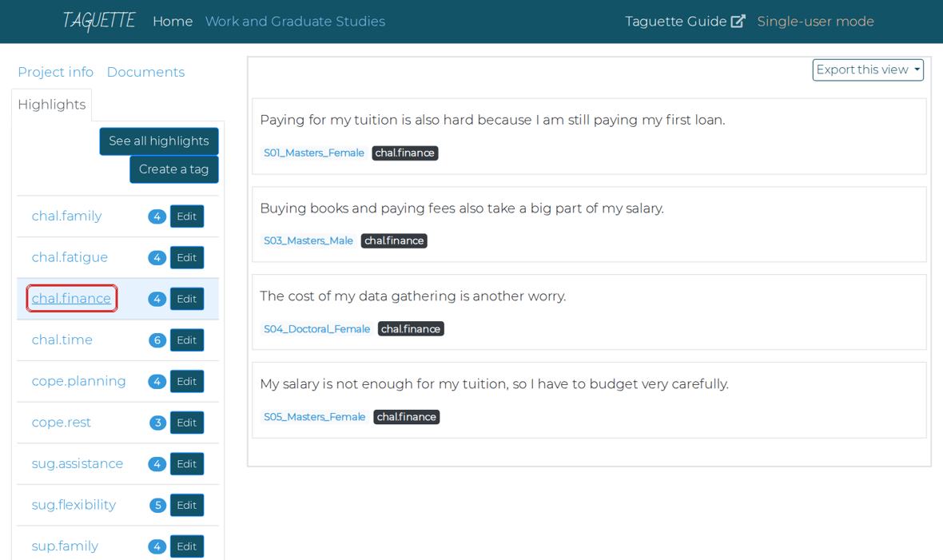
Task: Select the chal.finance tag
Action: [x=71, y=298]
